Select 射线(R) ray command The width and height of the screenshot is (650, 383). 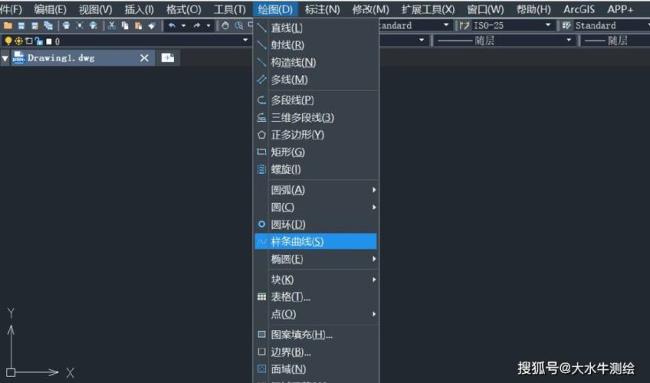[x=316, y=45]
